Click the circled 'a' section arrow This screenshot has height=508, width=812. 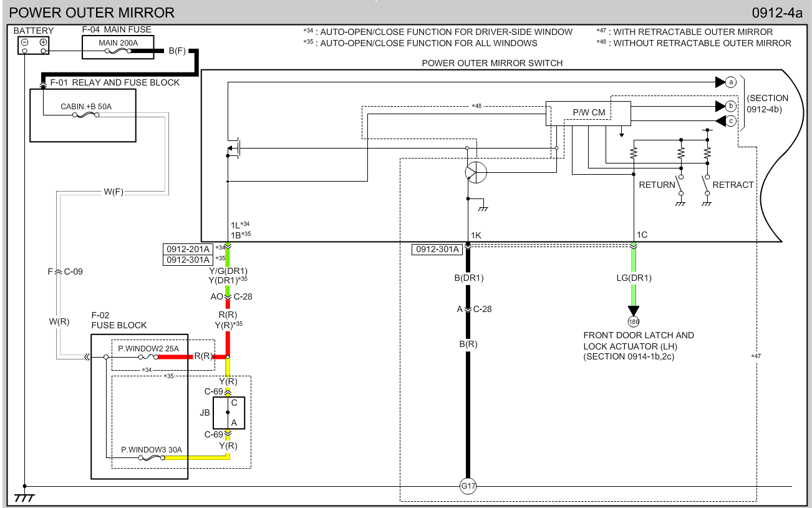click(730, 82)
